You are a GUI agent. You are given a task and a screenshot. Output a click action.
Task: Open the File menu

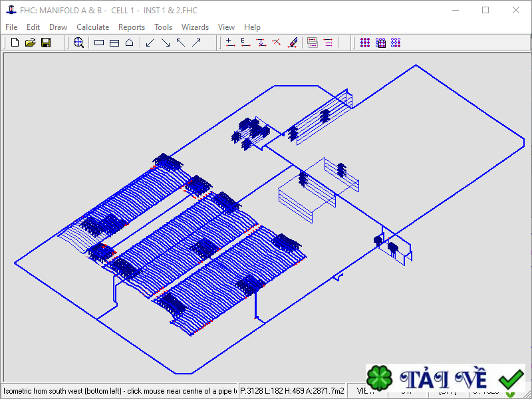[11, 27]
